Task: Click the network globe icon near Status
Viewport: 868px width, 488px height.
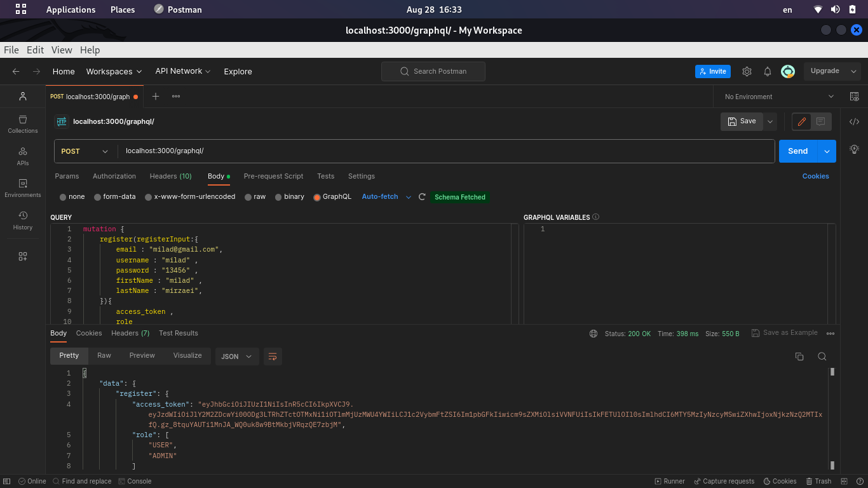Action: 593,334
